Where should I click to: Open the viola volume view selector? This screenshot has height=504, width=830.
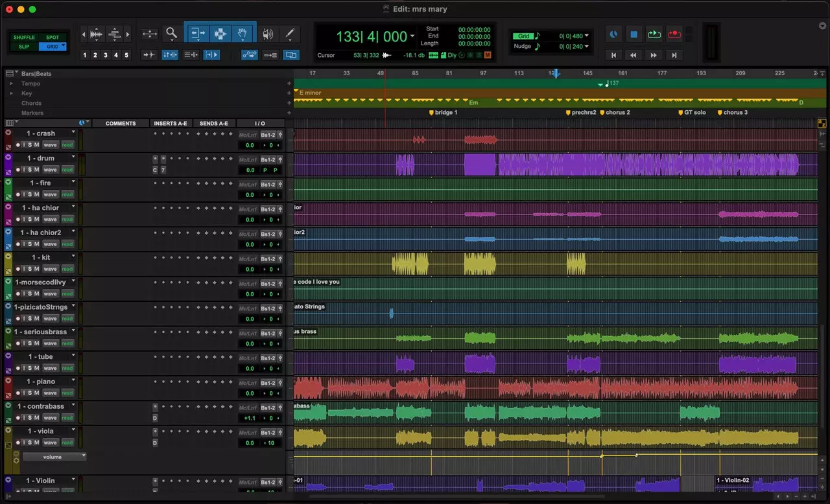(54, 457)
